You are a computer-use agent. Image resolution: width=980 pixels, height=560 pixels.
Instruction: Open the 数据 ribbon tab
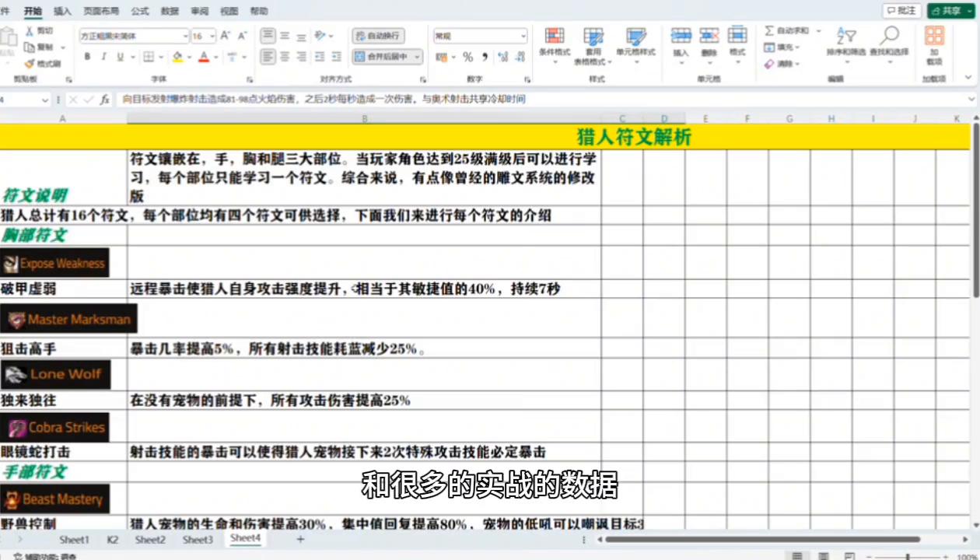point(169,11)
